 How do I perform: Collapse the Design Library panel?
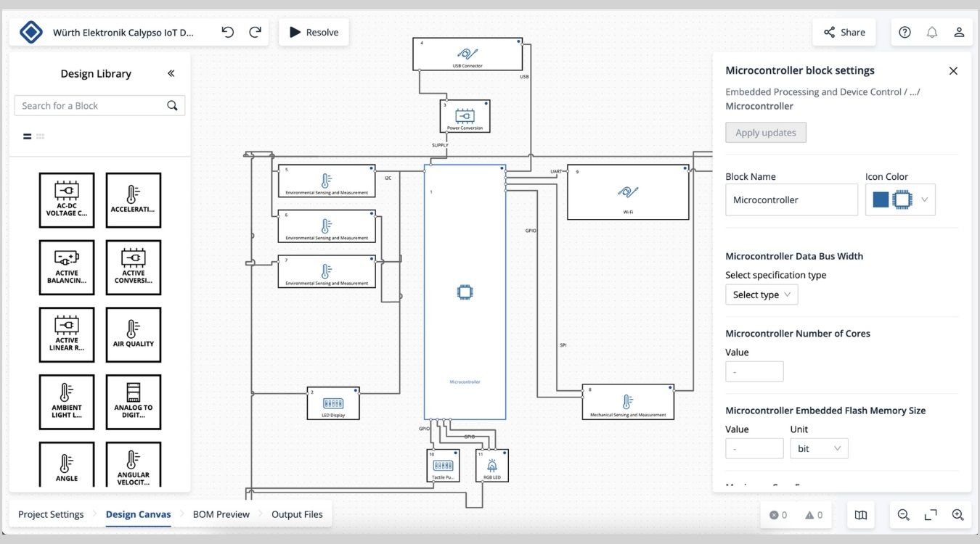(x=171, y=73)
